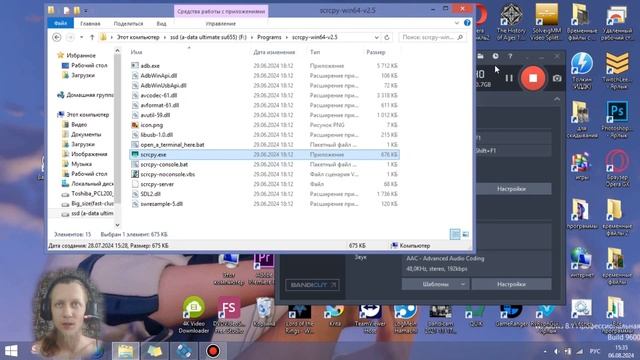Open the Управление ribbon tab
The height and width of the screenshot is (360, 640).
220,24
